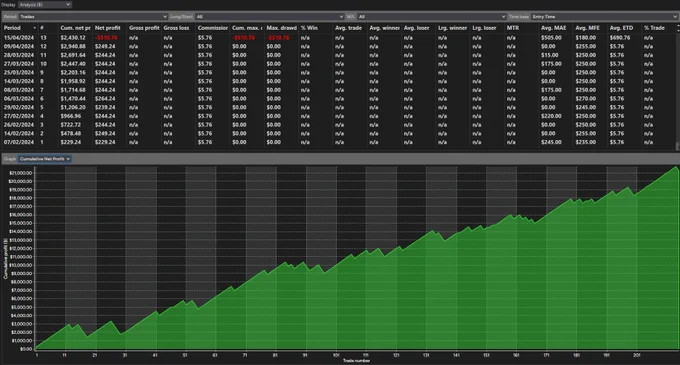Select the 26/02/2024 trade row date
680x365 pixels.
[19, 124]
